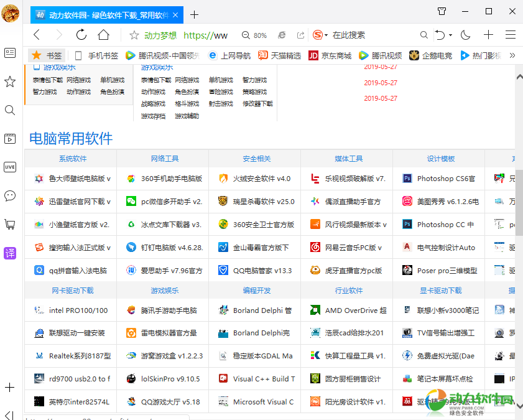The height and width of the screenshot is (420, 523).
Task: Click scrollbar down arrow
Action: tap(519, 406)
